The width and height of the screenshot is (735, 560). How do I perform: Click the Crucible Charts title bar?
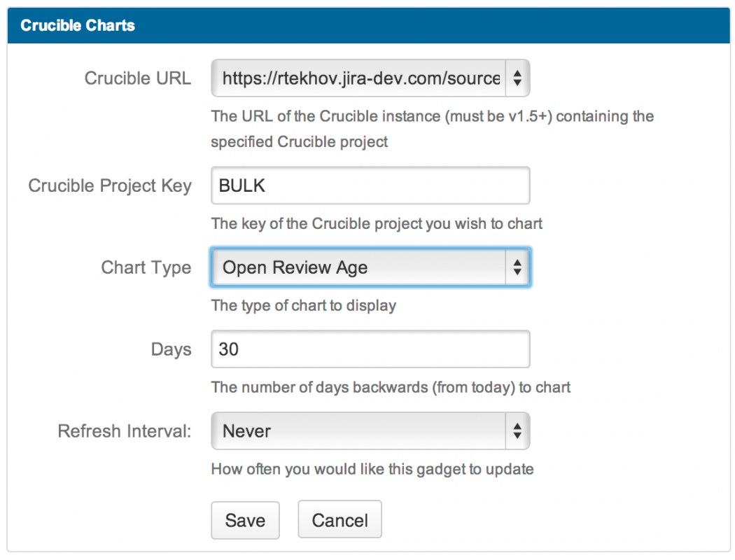pyautogui.click(x=368, y=26)
